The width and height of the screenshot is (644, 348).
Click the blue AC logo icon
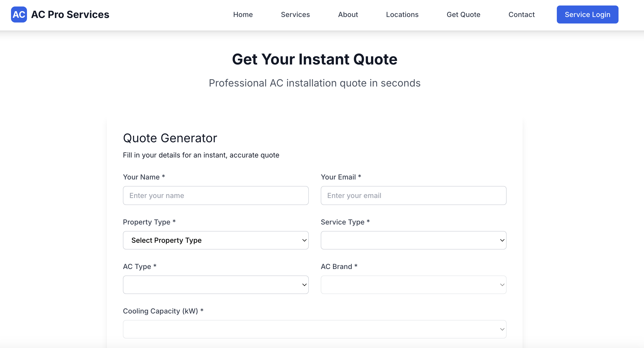pyautogui.click(x=19, y=14)
